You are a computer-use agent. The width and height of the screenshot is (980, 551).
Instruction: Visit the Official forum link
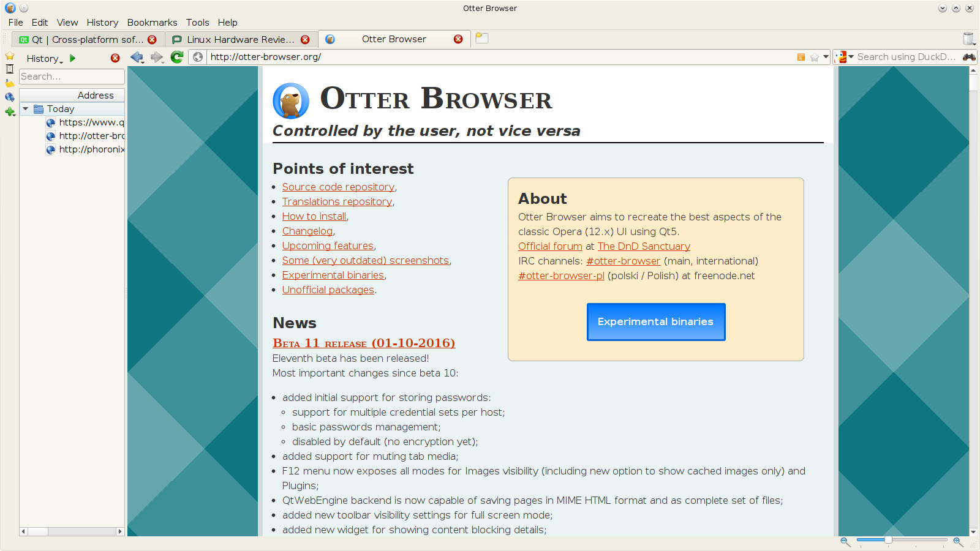pyautogui.click(x=550, y=246)
